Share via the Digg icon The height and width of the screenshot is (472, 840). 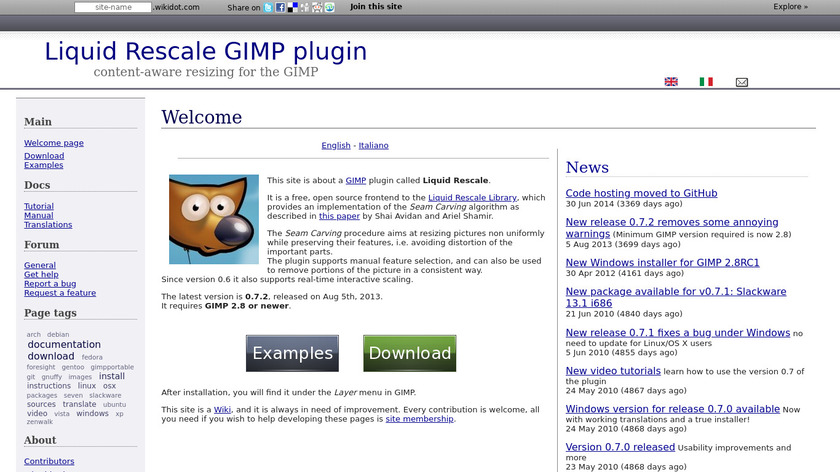point(305,8)
